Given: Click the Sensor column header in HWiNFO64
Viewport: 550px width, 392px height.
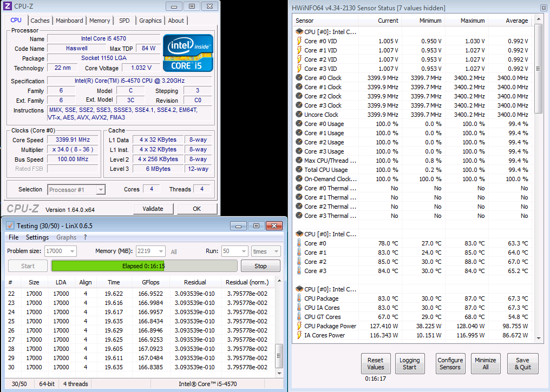Looking at the screenshot, I should pyautogui.click(x=326, y=21).
